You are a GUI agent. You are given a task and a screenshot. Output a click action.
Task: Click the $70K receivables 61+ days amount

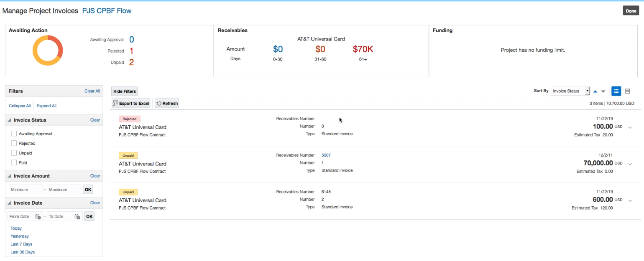coord(363,49)
